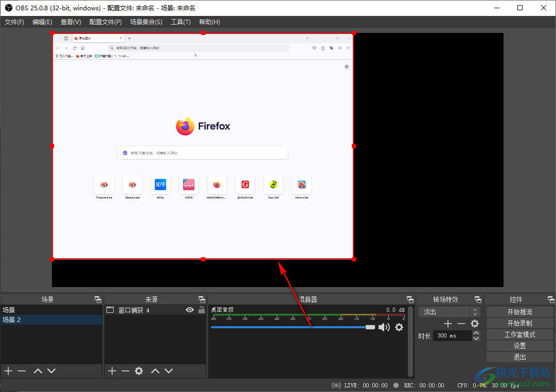
Task: Click the 0.0 dB level readout
Action: click(396, 310)
